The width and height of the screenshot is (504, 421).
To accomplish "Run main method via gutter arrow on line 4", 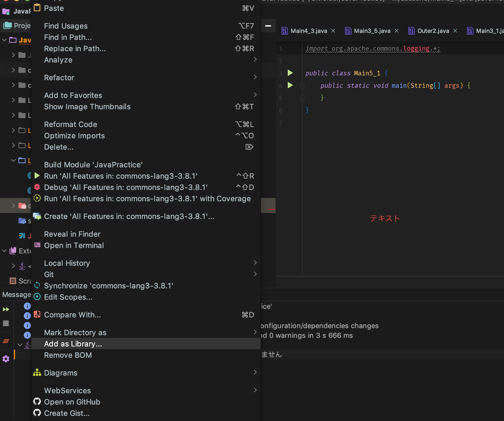I will [290, 85].
